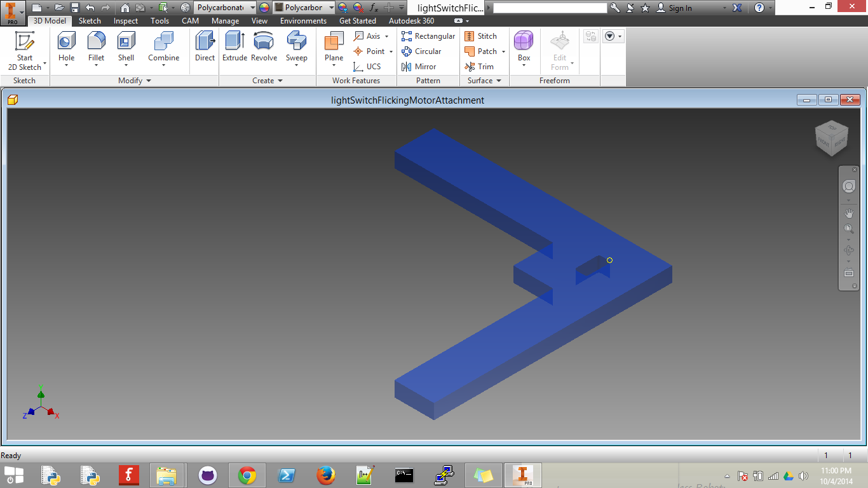Open Firefox from the taskbar
The height and width of the screenshot is (488, 868).
click(x=326, y=475)
